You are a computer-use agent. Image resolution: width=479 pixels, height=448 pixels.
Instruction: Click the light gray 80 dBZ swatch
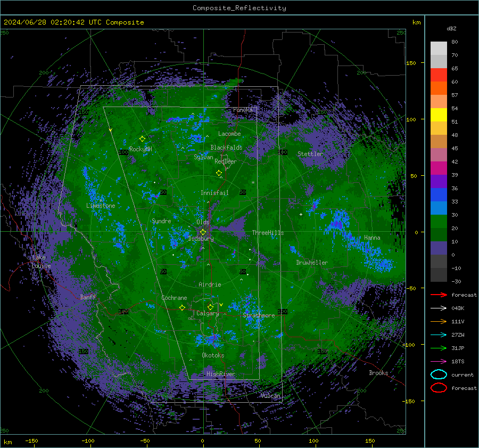pos(439,48)
